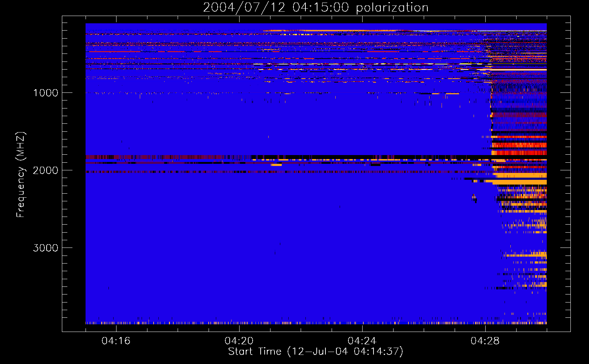Click the 1000 frequency tick label

pos(46,93)
